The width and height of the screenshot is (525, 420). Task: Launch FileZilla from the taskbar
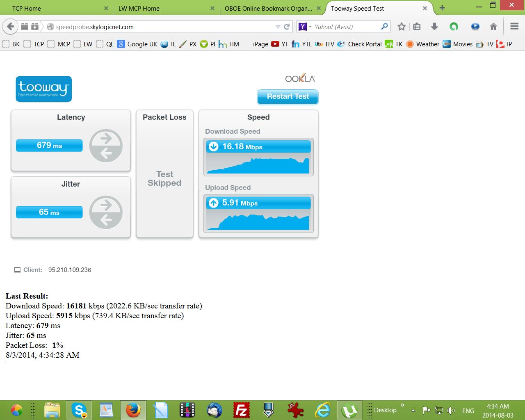coord(242,410)
